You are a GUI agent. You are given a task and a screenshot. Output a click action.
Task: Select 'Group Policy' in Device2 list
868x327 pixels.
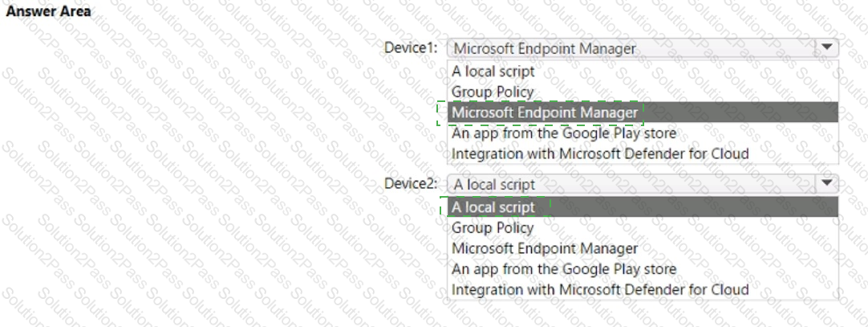[x=493, y=227]
